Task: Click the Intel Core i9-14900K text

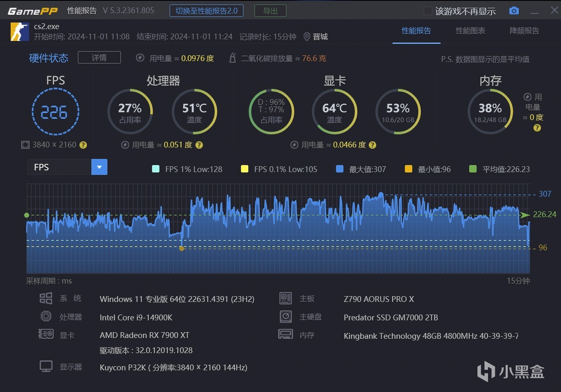Action: point(136,317)
